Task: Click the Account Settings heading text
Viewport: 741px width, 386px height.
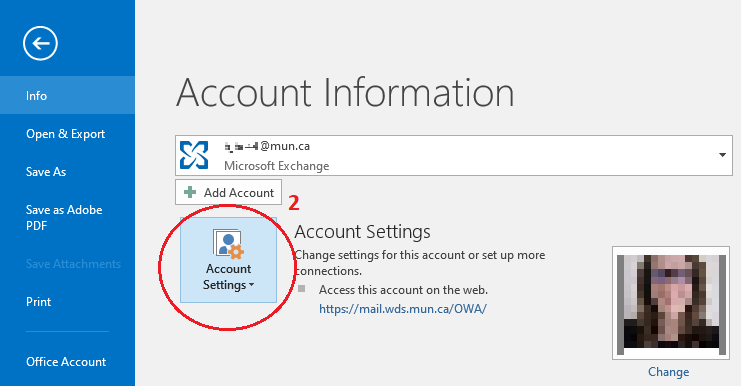Action: [x=362, y=232]
